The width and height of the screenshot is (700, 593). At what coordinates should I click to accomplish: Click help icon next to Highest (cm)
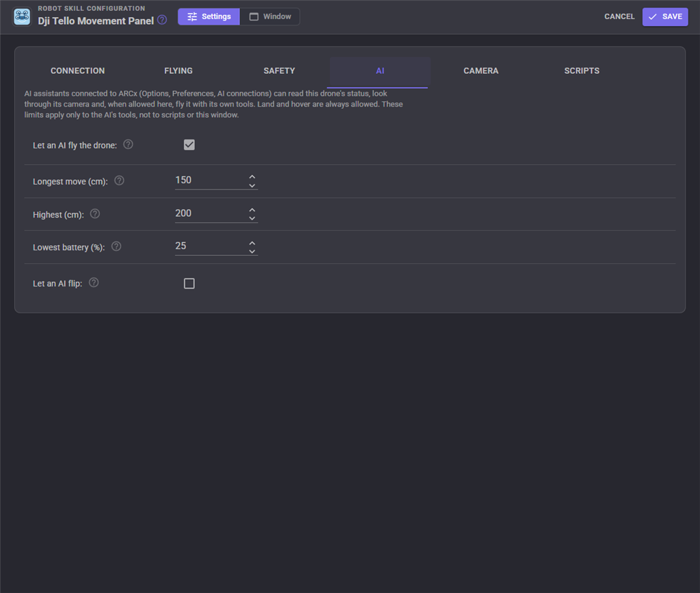pyautogui.click(x=95, y=214)
